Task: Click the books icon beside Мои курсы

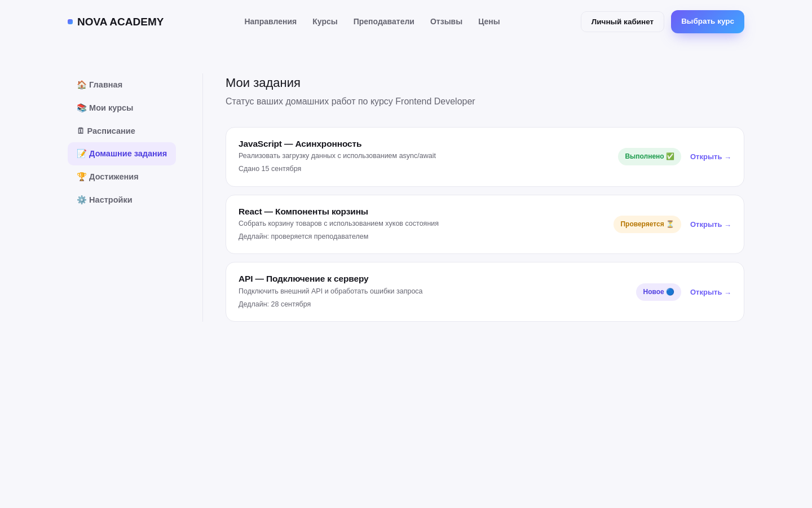Action: click(x=82, y=108)
